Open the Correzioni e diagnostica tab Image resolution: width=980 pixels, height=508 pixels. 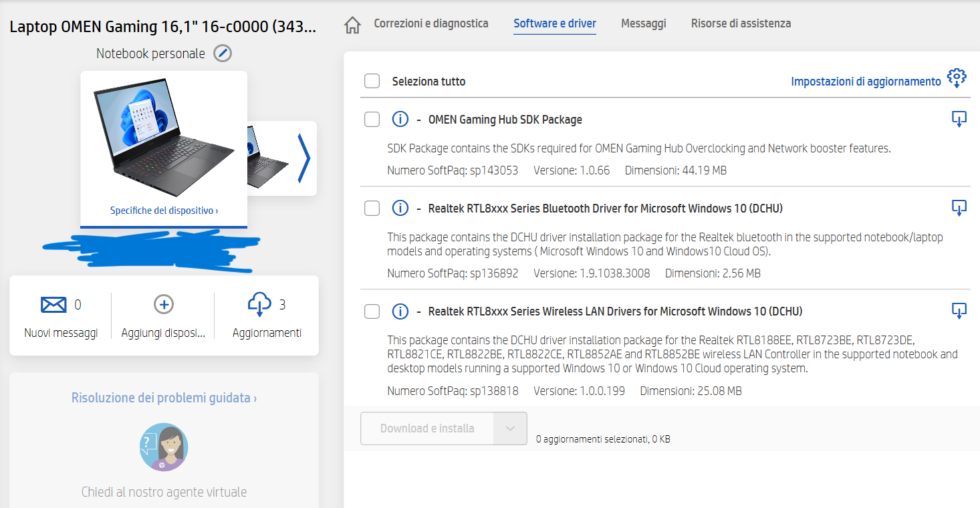431,23
